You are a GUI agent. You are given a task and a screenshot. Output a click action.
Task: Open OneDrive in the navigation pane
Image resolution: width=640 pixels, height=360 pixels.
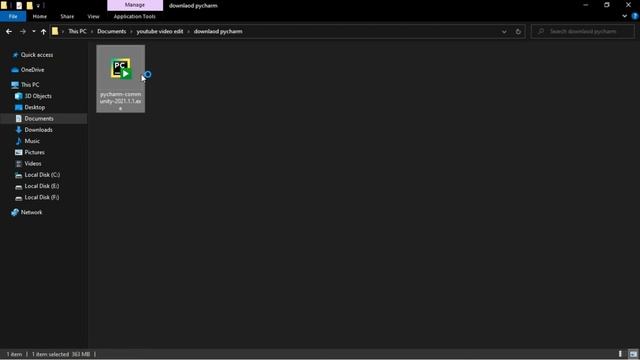tap(32, 70)
